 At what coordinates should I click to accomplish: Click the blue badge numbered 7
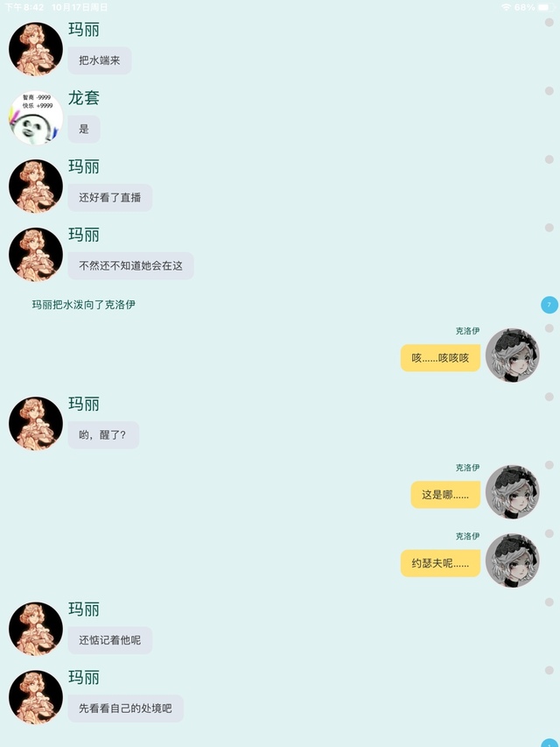coord(549,305)
